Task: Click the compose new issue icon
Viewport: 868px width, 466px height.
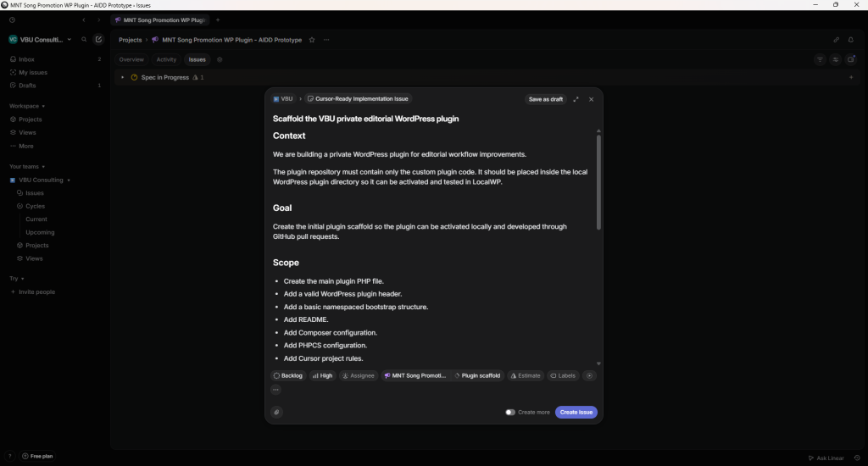Action: (x=98, y=39)
